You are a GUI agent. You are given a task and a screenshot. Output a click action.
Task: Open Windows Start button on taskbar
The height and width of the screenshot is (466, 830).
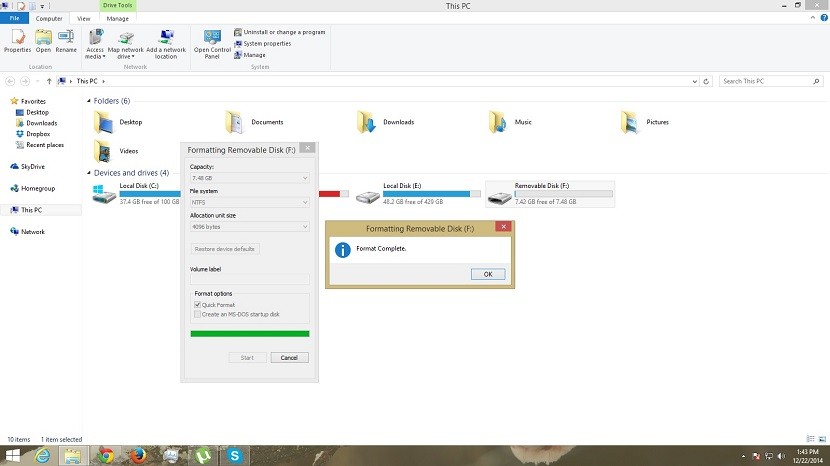(x=13, y=456)
